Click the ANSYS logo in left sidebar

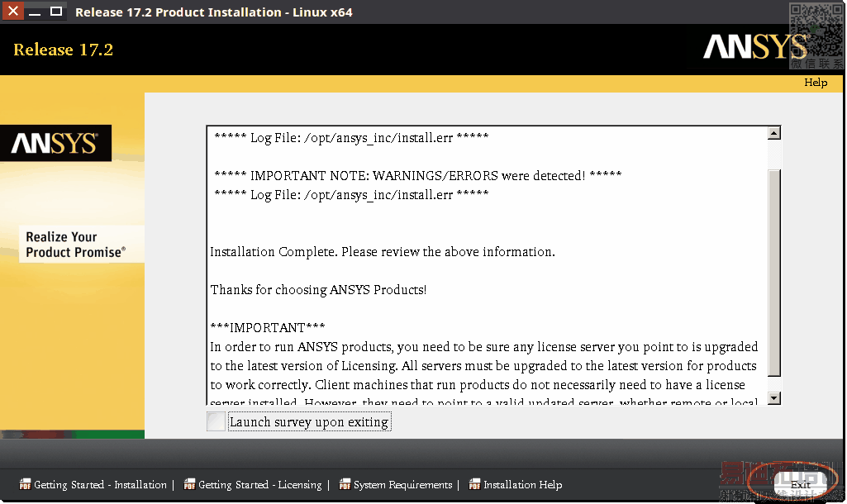pos(55,143)
